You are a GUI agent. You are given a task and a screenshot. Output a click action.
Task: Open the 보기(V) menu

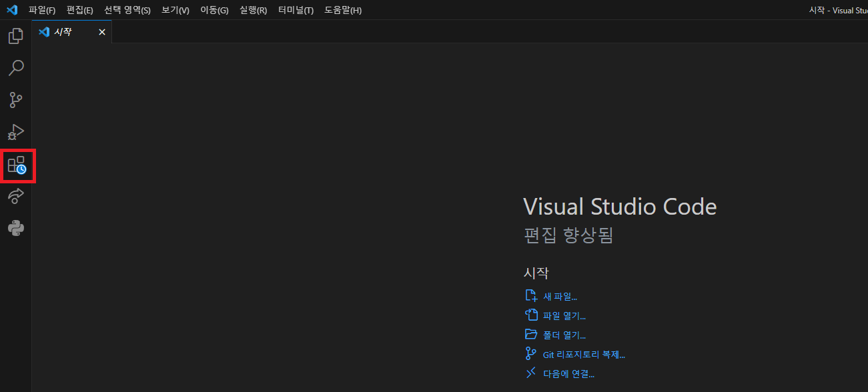(175, 10)
